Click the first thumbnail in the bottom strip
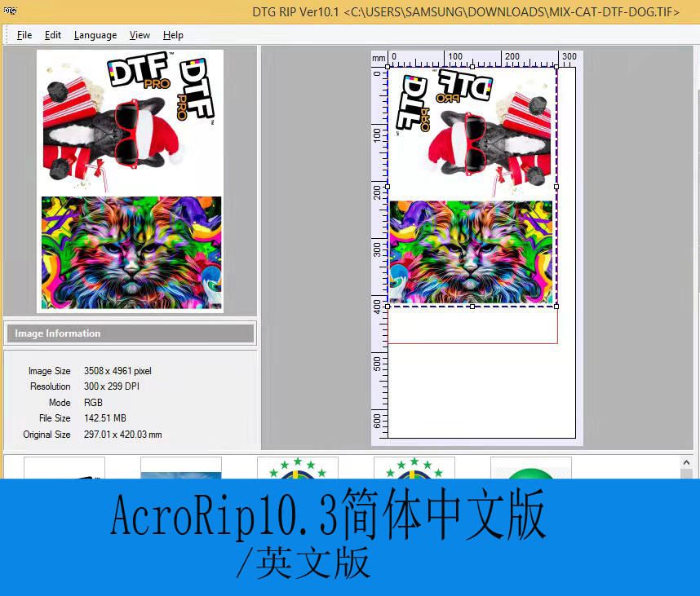This screenshot has width=700, height=596. click(64, 473)
